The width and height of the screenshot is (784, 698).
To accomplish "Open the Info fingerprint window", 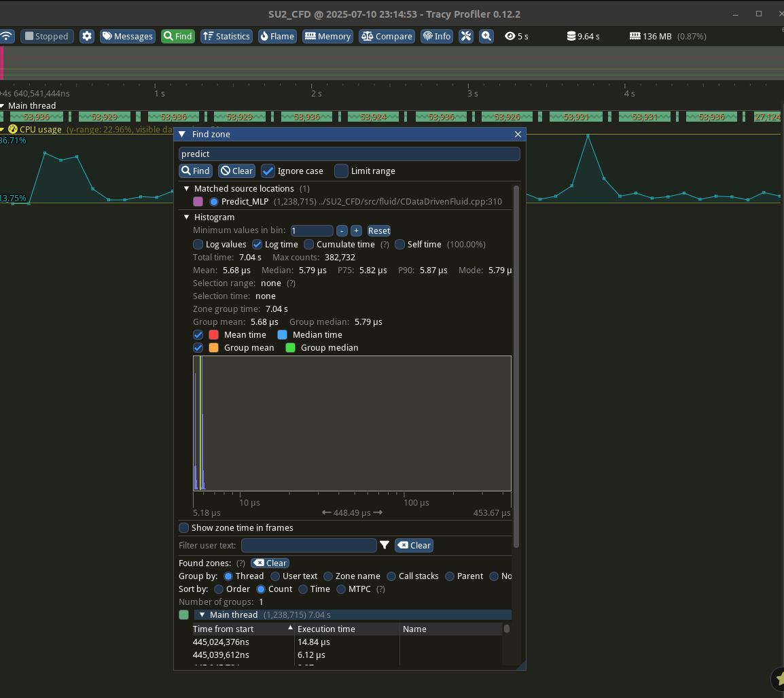I will (x=437, y=36).
